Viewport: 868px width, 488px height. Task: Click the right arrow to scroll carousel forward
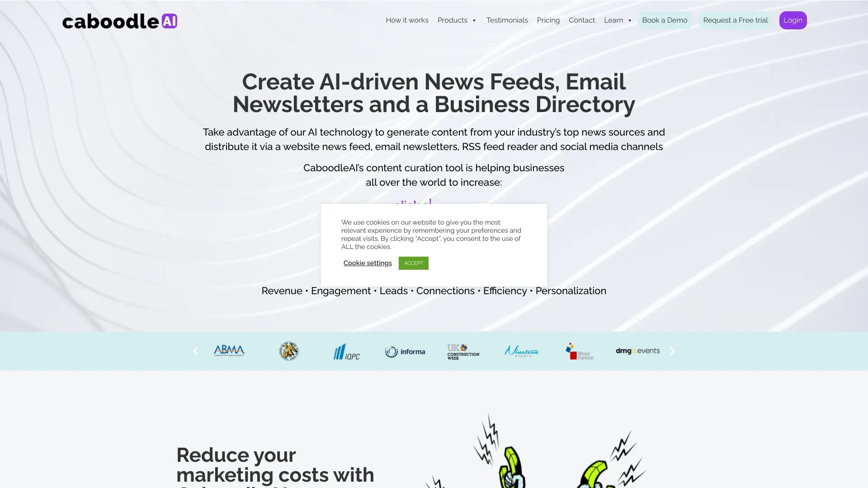pyautogui.click(x=672, y=351)
